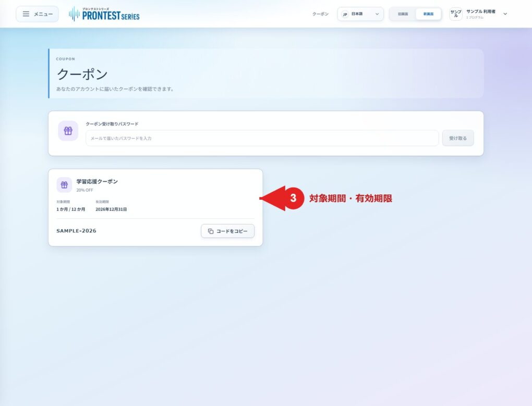
Task: Click the gift icon on the 学習応援クーポン card
Action: (64, 185)
